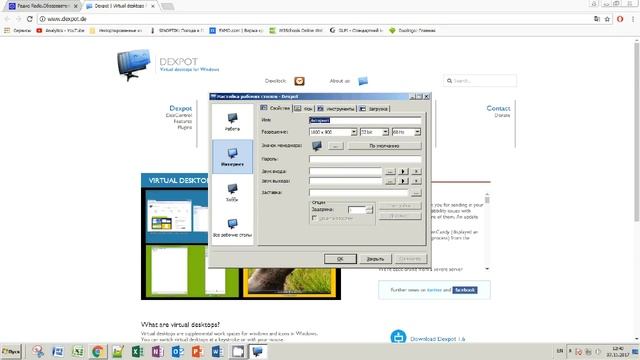
Task: Click the website search box
Action: [480, 81]
